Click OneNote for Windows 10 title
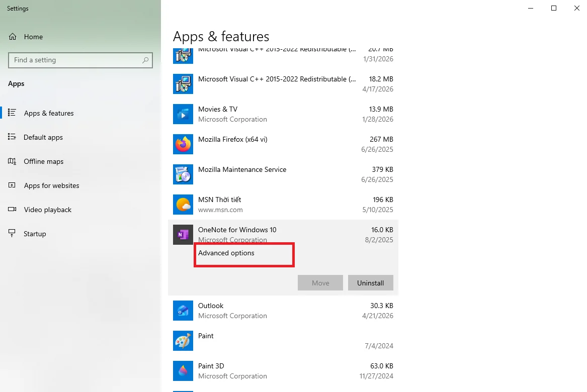The height and width of the screenshot is (392, 587). (237, 230)
